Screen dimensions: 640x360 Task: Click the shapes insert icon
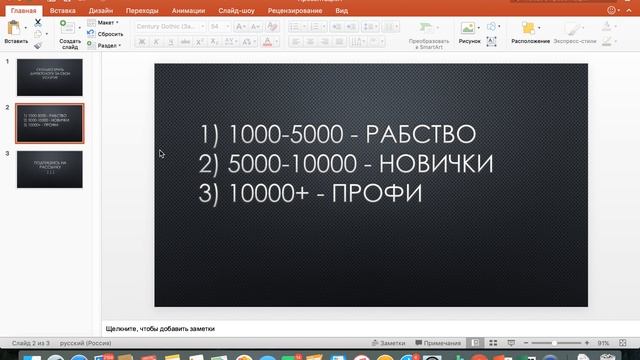pos(491,27)
